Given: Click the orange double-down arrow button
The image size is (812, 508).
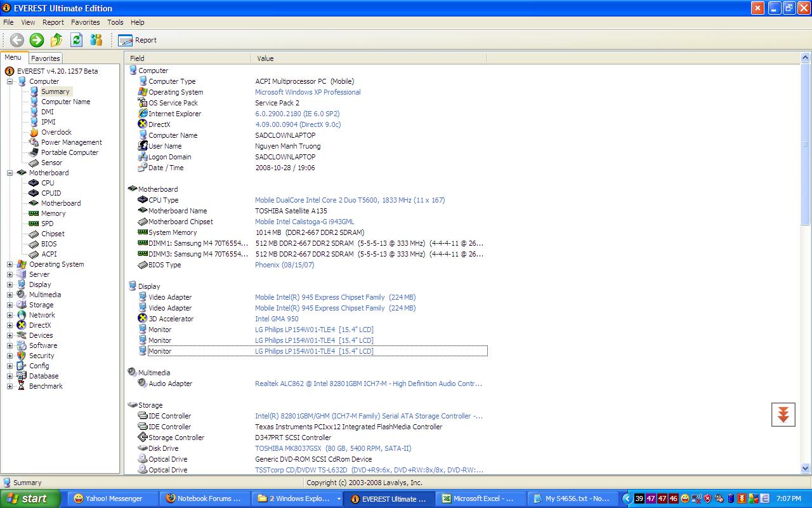Looking at the screenshot, I should pos(783,415).
